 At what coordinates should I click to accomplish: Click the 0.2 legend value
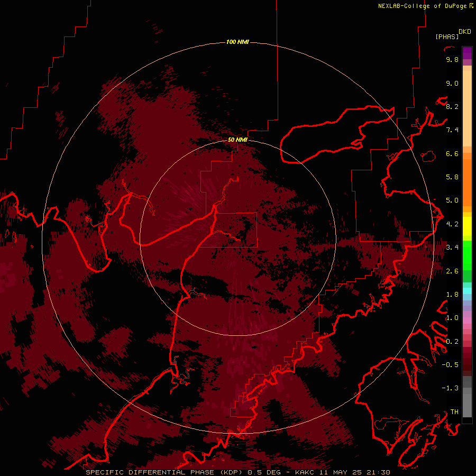[x=452, y=342]
